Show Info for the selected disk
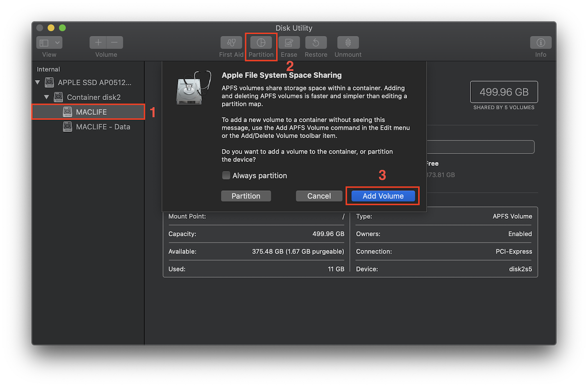This screenshot has height=387, width=588. point(540,43)
